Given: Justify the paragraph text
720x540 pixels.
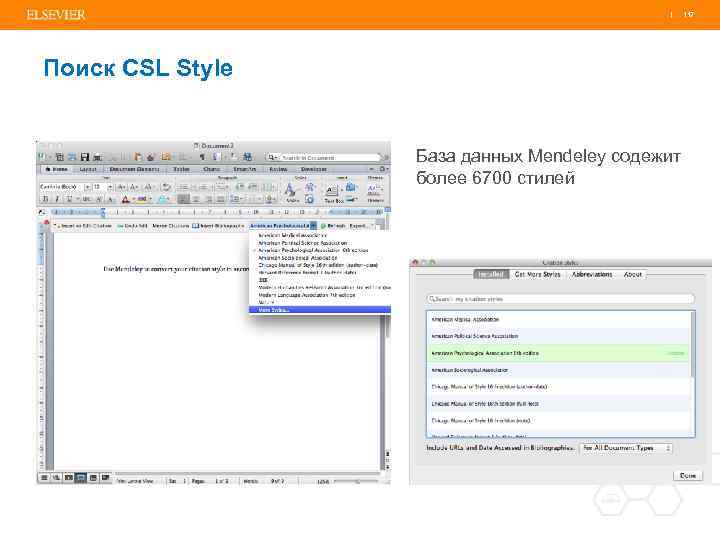Looking at the screenshot, I should [x=220, y=199].
